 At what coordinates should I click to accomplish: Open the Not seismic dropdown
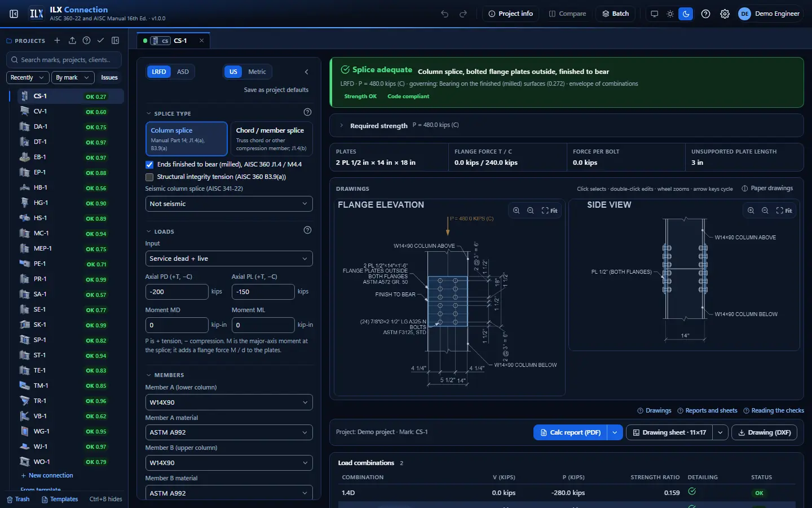click(x=229, y=204)
